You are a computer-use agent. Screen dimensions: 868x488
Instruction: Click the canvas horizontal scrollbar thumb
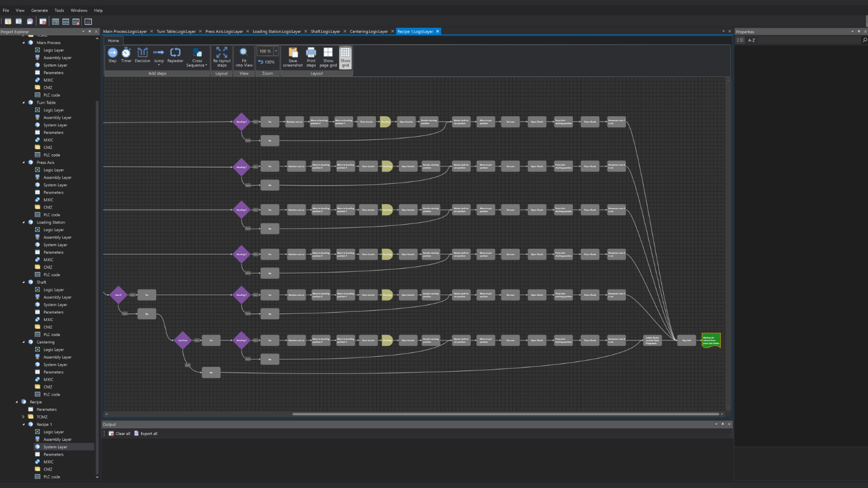506,414
